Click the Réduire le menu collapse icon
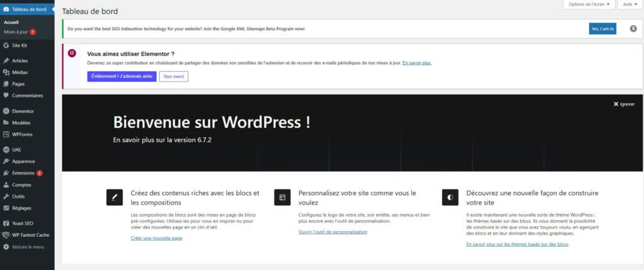The height and width of the screenshot is (270, 644). tap(6, 247)
